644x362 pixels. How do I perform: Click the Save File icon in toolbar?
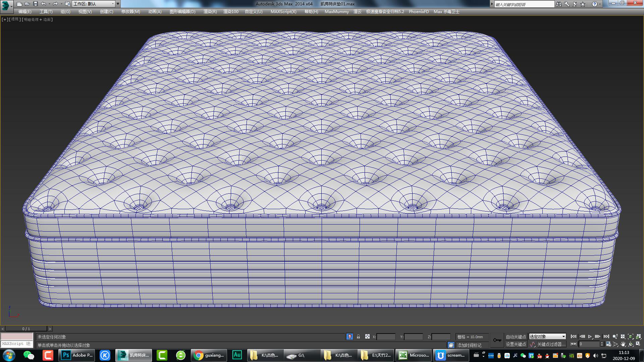(35, 4)
